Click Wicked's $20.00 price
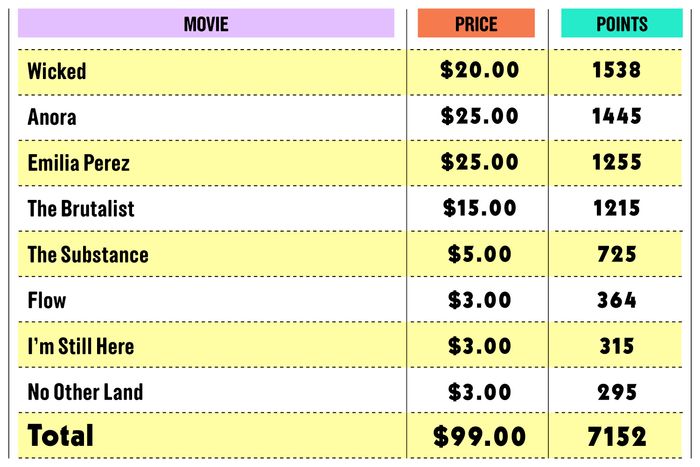The image size is (700, 467). (x=479, y=70)
